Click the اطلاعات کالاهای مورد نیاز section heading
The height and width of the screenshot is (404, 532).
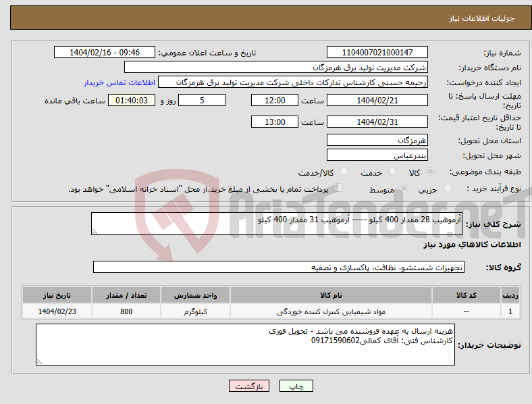(x=472, y=245)
